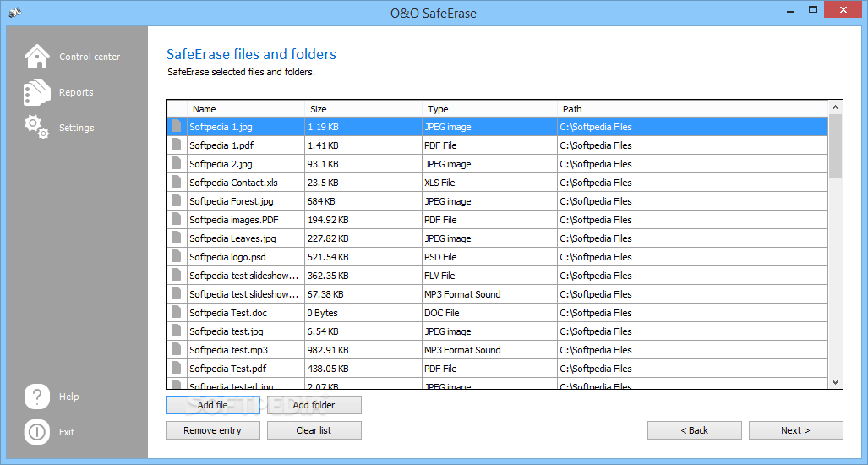
Task: Select the Softpedia 1.jpg file name
Action: pyautogui.click(x=221, y=127)
